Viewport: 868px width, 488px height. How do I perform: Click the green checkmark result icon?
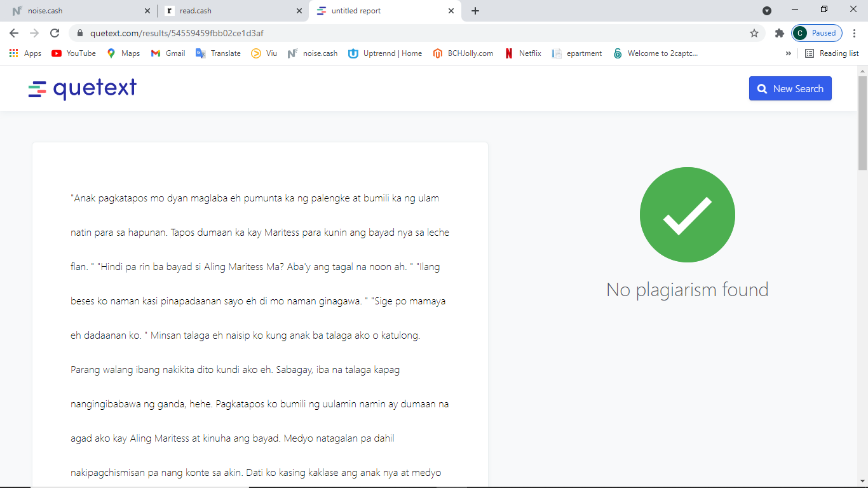687,215
